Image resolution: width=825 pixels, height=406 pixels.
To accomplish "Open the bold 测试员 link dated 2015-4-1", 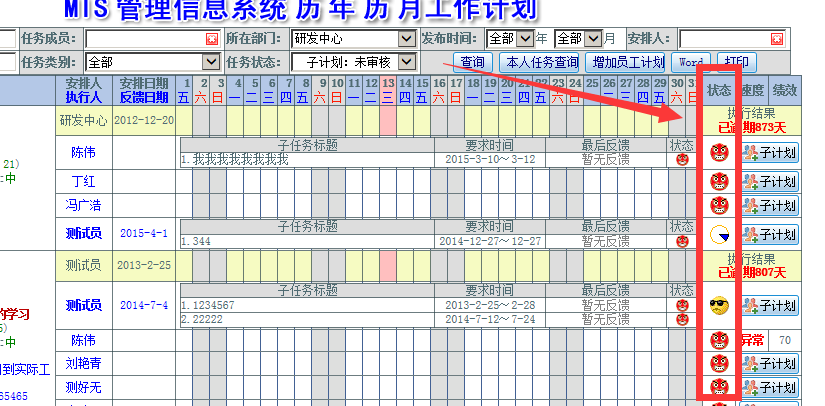I will click(x=84, y=234).
